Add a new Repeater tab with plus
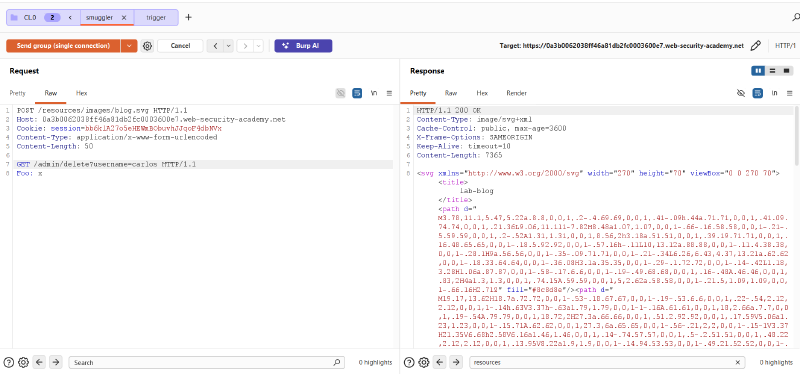The height and width of the screenshot is (374, 800). 188,17
